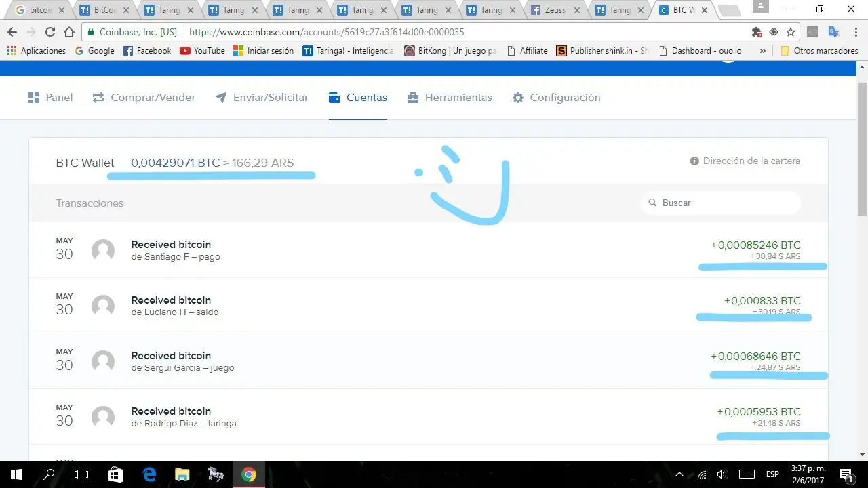This screenshot has height=488, width=868.
Task: Open the Publisher shink.in bookmark
Action: pyautogui.click(x=602, y=51)
